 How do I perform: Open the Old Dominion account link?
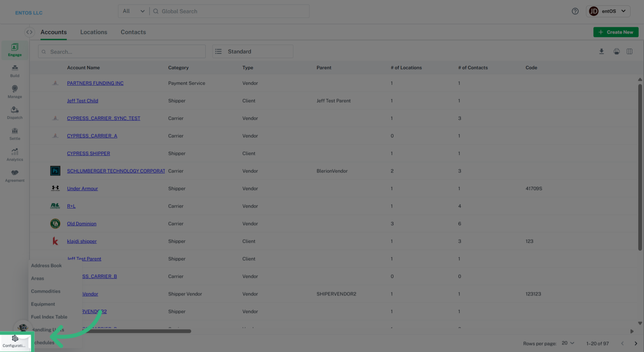[82, 223]
